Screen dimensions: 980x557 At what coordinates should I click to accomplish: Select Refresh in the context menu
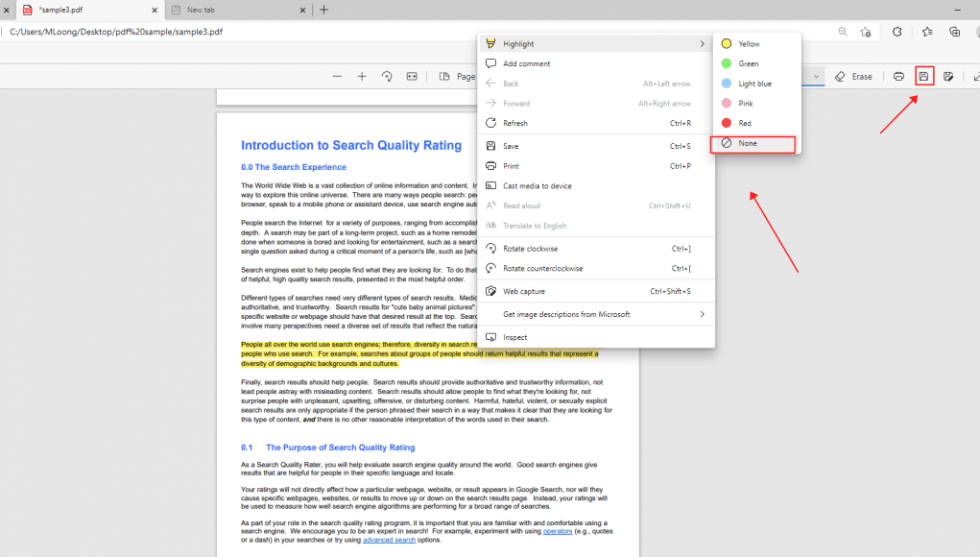596,123
